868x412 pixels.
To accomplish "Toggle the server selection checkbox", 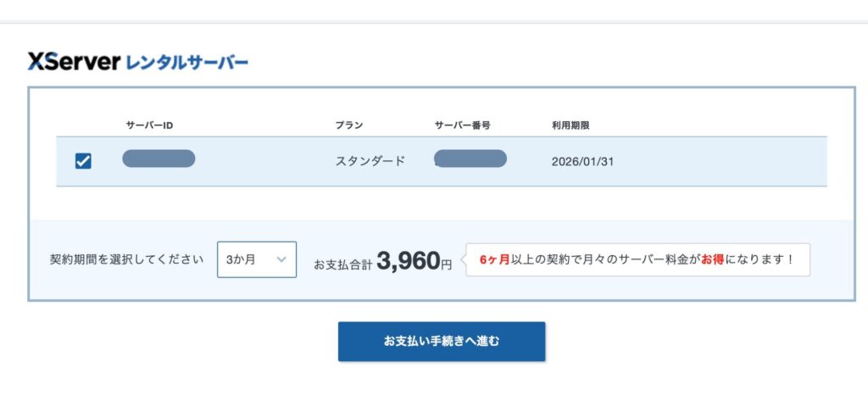I will pyautogui.click(x=83, y=161).
